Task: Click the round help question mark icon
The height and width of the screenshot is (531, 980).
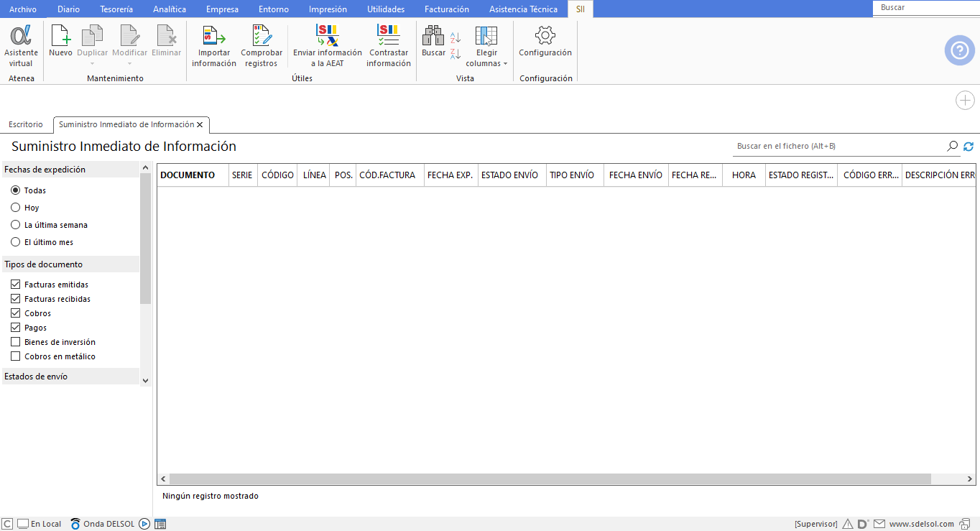Action: [x=960, y=50]
